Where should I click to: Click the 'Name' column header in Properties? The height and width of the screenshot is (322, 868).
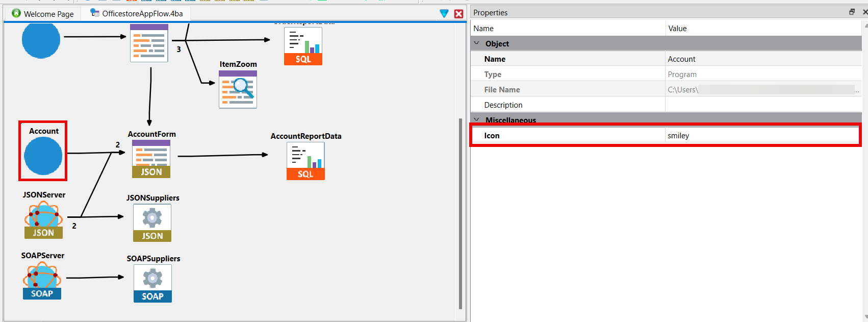point(483,29)
